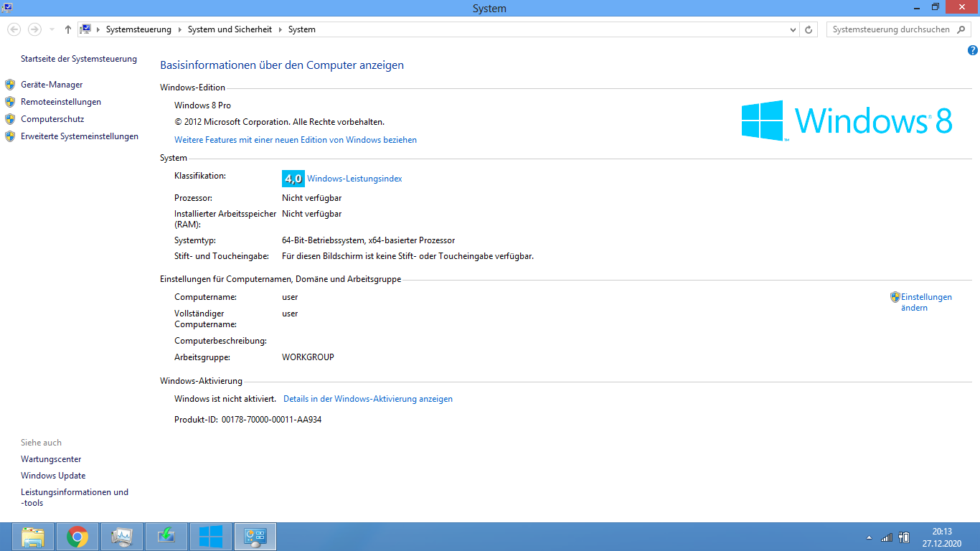Open Startseite der Systemsteuerung

(79, 59)
